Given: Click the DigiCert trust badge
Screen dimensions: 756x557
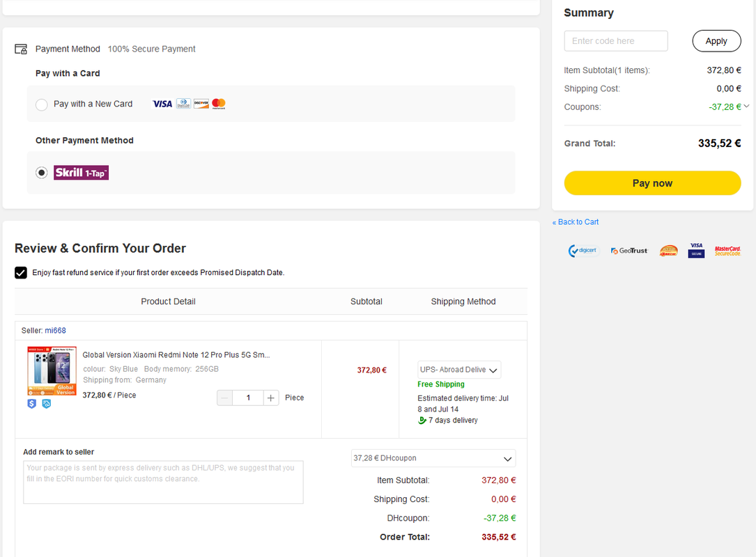Looking at the screenshot, I should 583,251.
